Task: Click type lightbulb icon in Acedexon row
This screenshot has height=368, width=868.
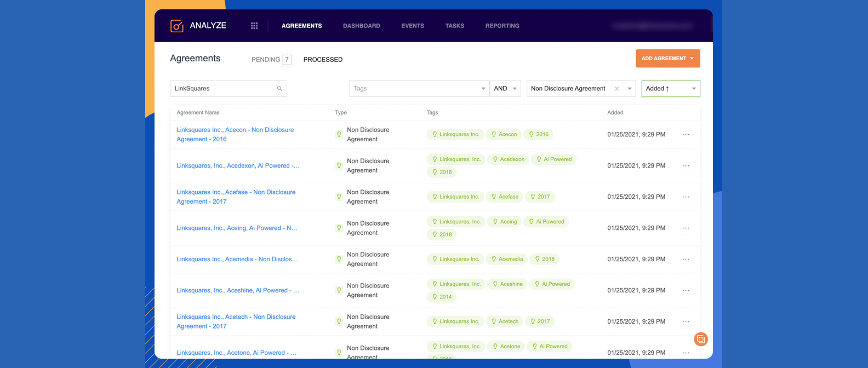Action: [x=339, y=166]
